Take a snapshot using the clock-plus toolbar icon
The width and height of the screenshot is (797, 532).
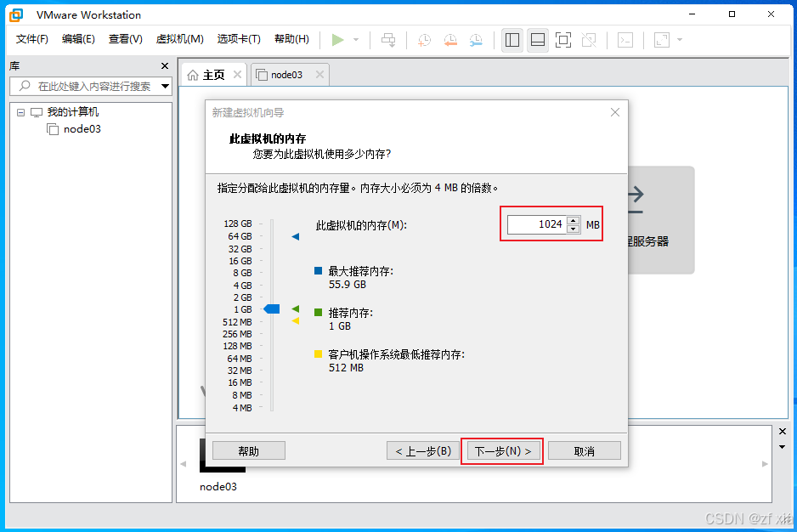[x=424, y=40]
